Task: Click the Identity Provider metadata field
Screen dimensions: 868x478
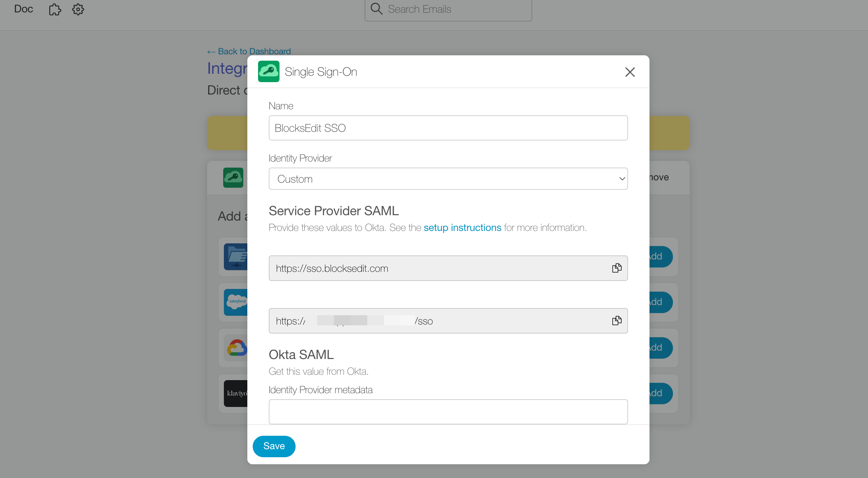Action: 448,412
